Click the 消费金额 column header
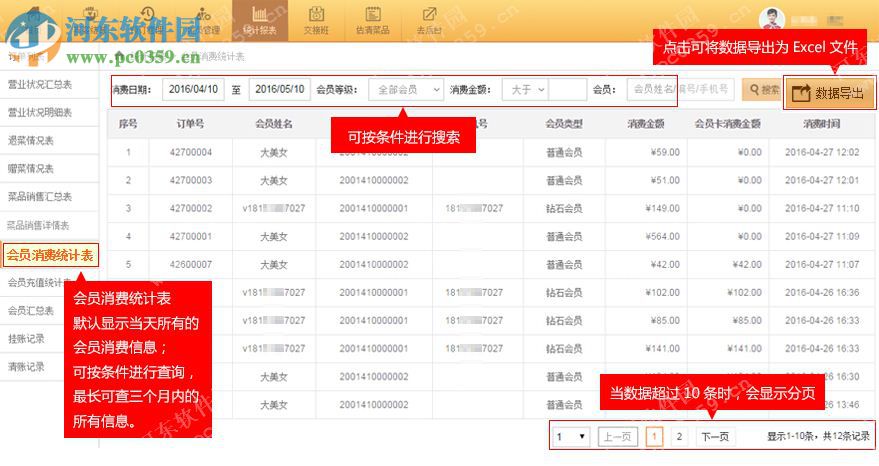The width and height of the screenshot is (879, 466). [x=646, y=124]
